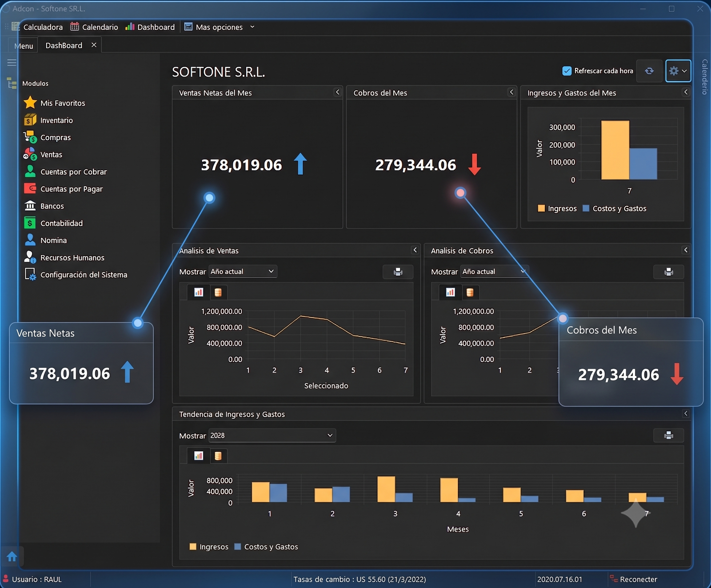Click the Nomina person icon

[x=30, y=240]
